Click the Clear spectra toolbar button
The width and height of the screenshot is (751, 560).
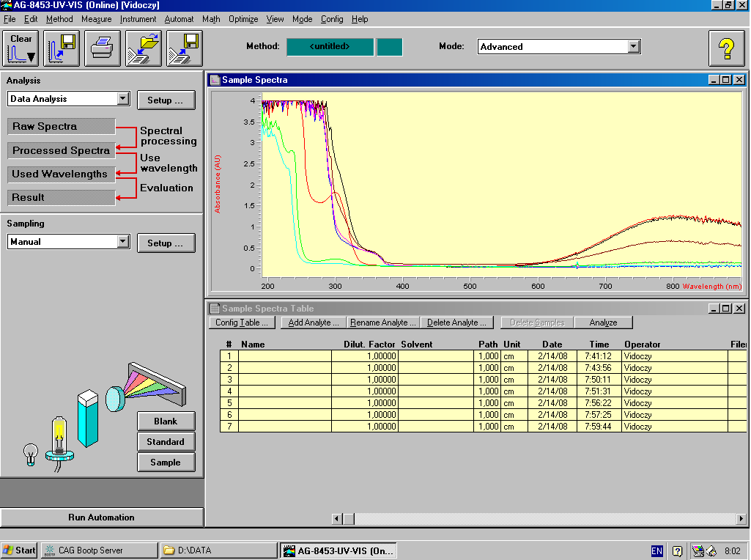point(21,48)
